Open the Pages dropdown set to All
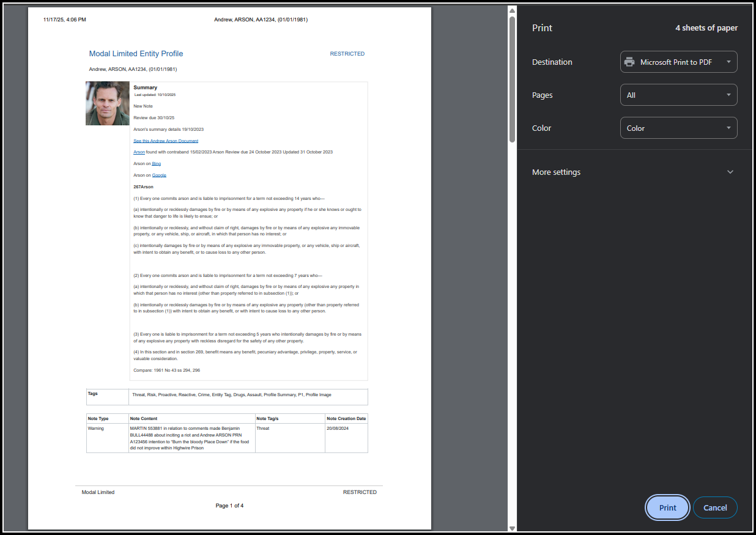The width and height of the screenshot is (756, 535). (678, 95)
